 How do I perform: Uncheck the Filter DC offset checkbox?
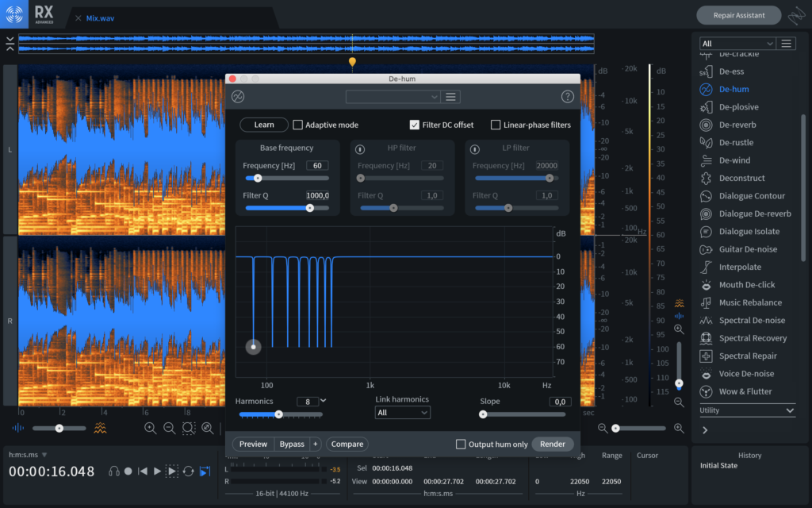tap(415, 125)
